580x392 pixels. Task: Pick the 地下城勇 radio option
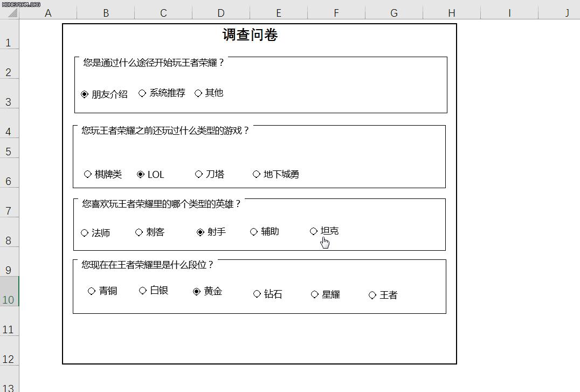coord(257,174)
